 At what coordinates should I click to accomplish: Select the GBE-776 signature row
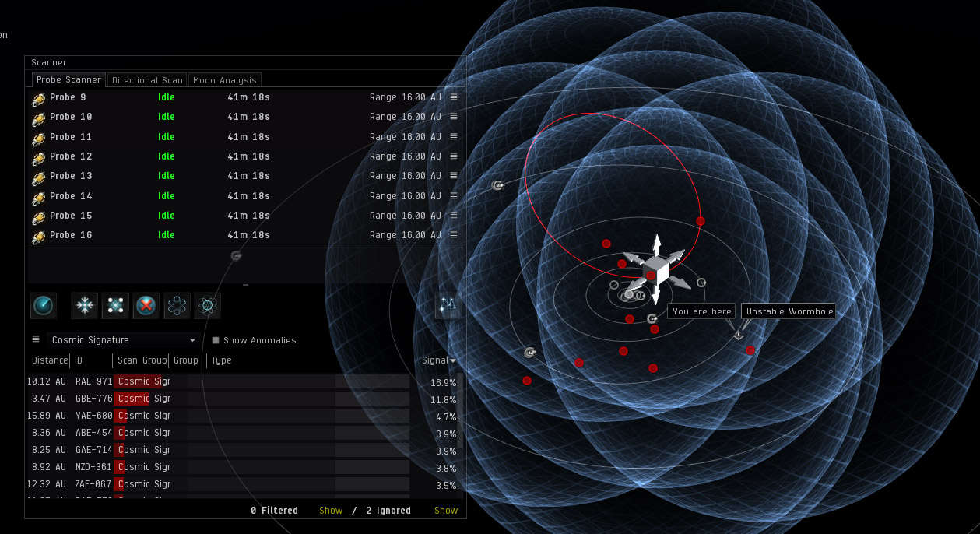coord(242,399)
